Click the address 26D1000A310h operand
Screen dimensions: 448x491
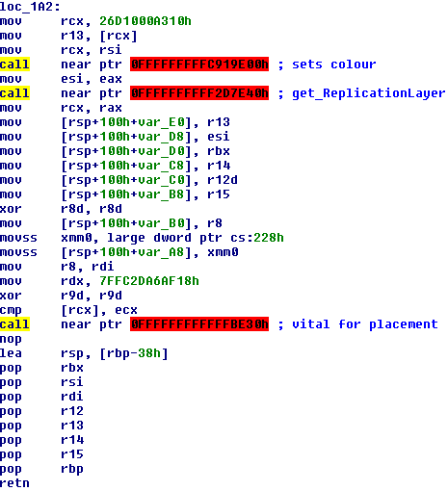145,21
